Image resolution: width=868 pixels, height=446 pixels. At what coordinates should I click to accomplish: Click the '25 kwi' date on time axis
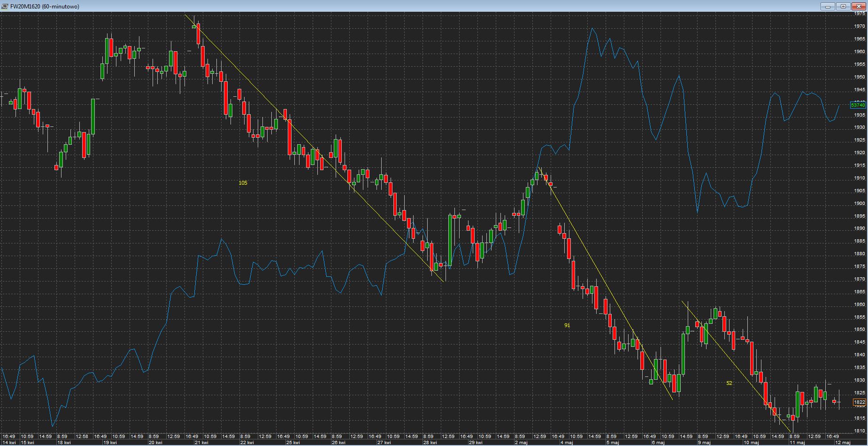click(x=293, y=442)
